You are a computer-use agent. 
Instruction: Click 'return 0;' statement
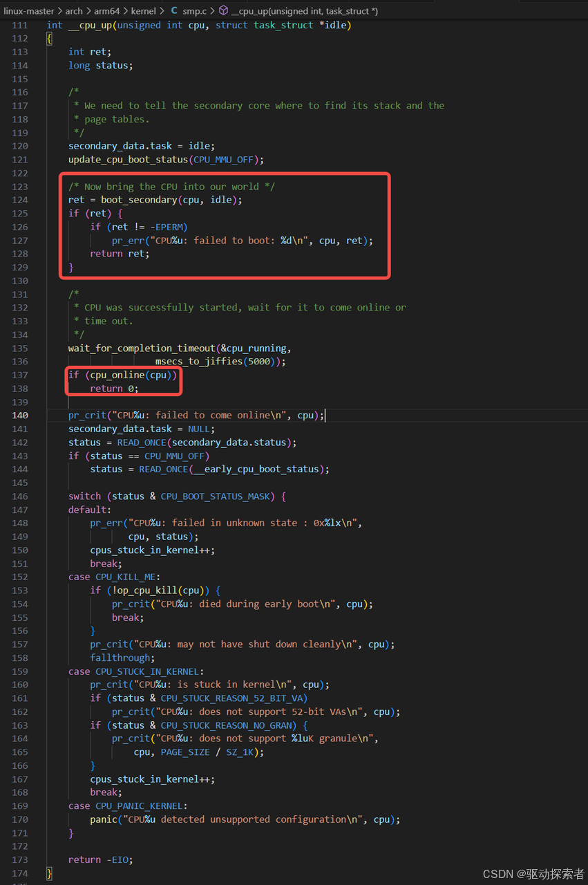pyautogui.click(x=115, y=389)
